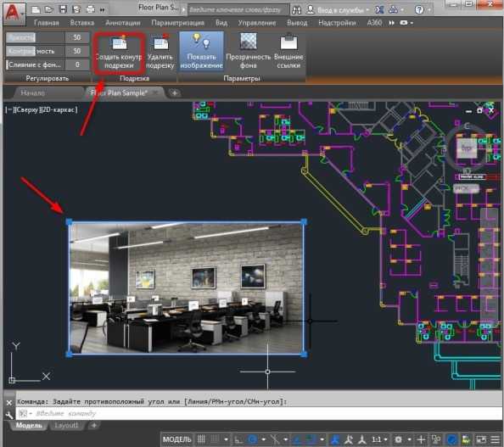Click the [2D-каркас] visual style control

[x=59, y=110]
